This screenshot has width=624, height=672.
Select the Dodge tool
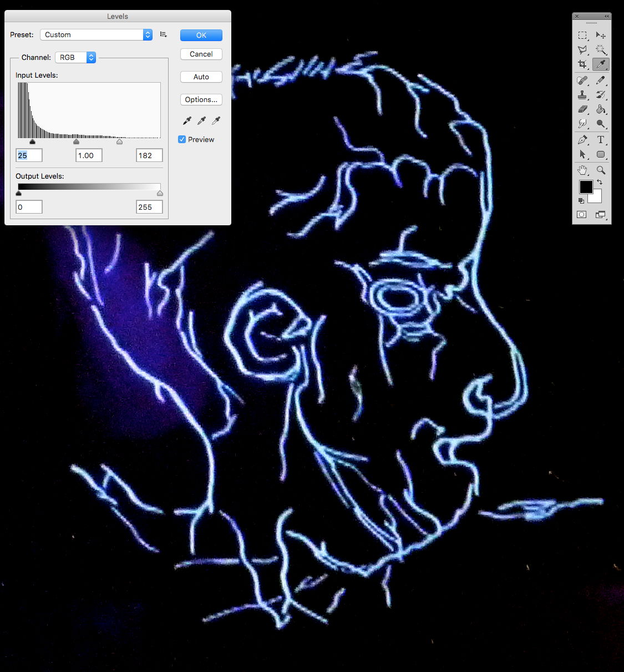[x=601, y=124]
